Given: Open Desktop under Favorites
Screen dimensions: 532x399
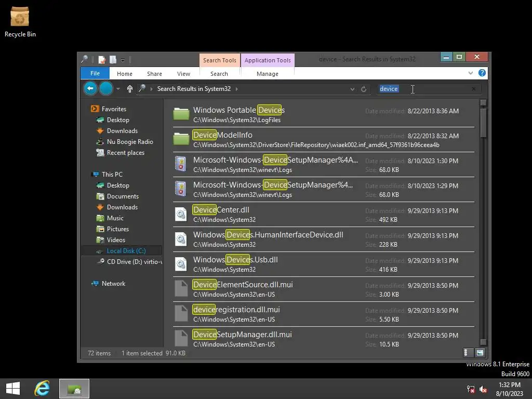Looking at the screenshot, I should pos(118,120).
